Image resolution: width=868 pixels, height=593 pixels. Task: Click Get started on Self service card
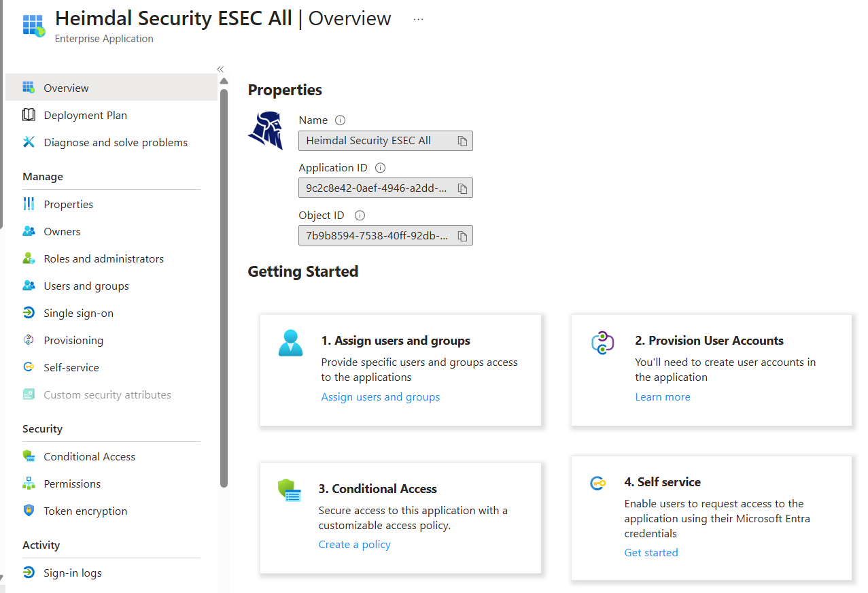coord(651,552)
